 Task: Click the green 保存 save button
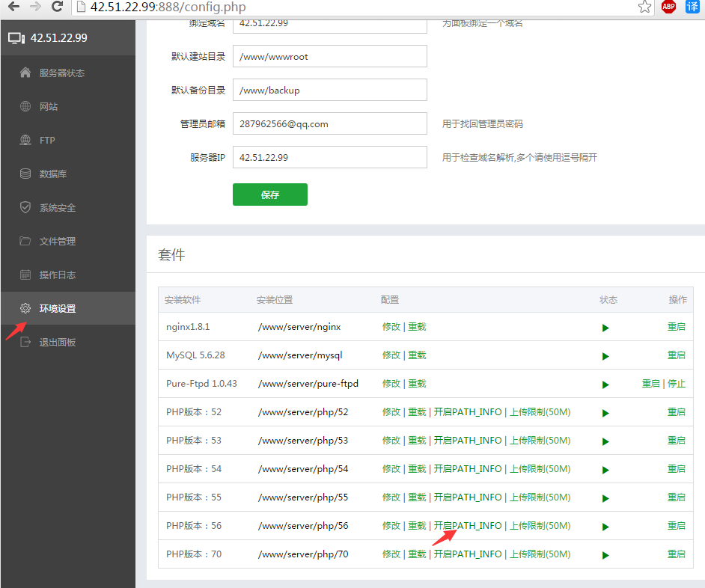(269, 194)
